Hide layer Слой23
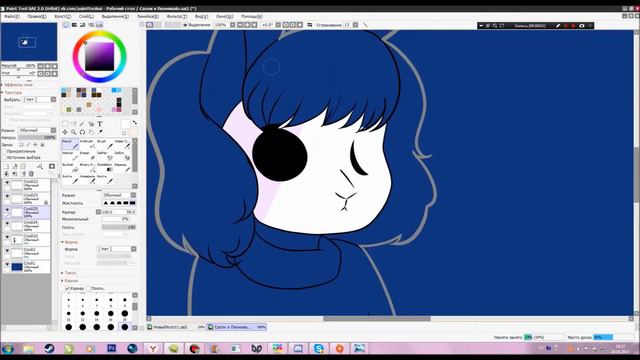Viewport: 640px width, 360px height. (7, 196)
